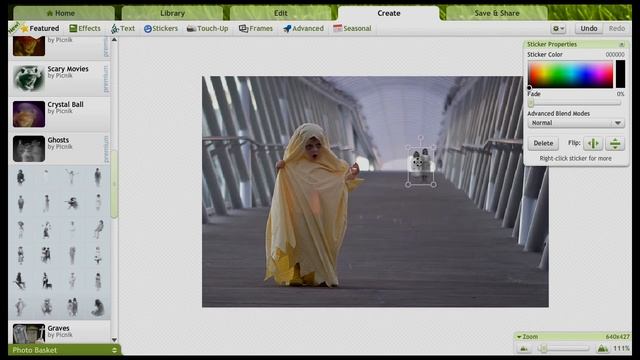Collapse the Zoom panel
Screen dimensions: 640x360
coord(519,337)
